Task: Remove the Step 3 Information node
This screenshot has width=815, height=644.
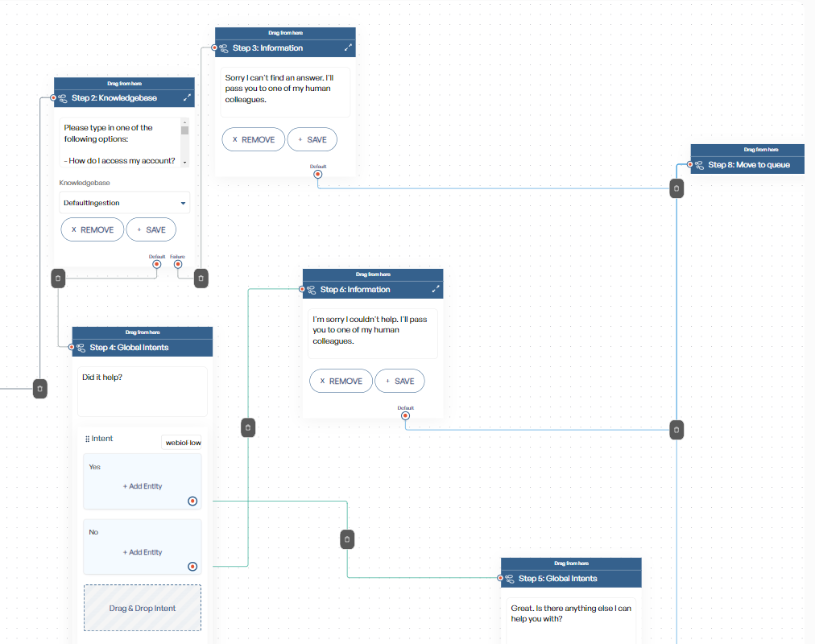Action: pos(254,140)
